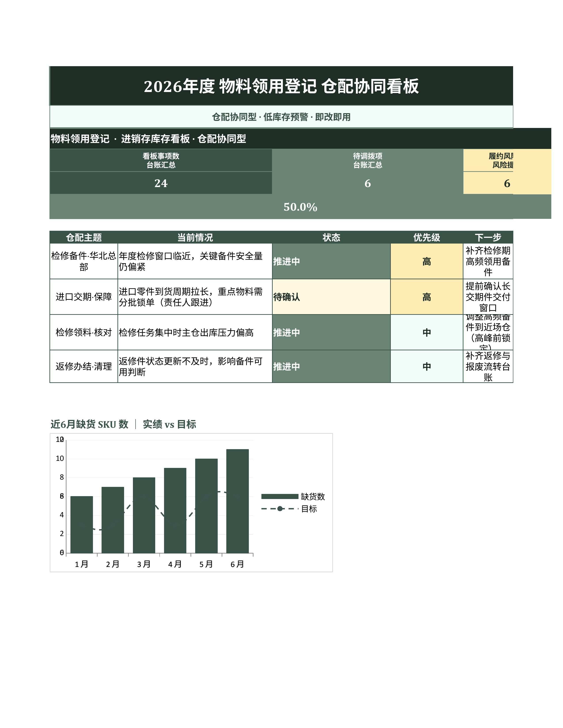Select the cell 返修办结·清理
Viewport: 563px width, 728px height.
pyautogui.click(x=84, y=366)
